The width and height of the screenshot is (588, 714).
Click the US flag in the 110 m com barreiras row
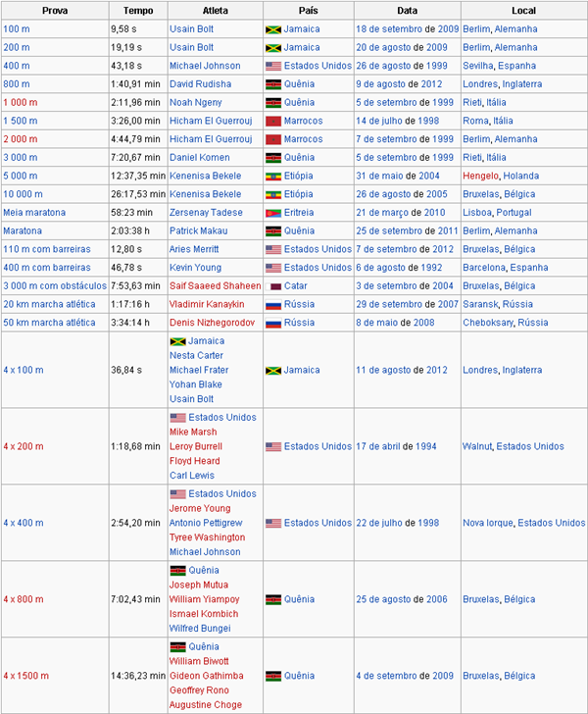[x=273, y=249]
